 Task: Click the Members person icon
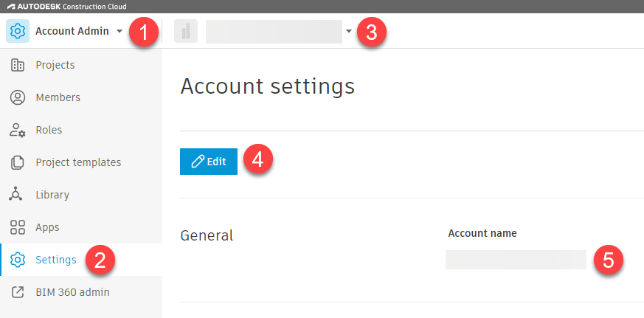click(x=17, y=97)
